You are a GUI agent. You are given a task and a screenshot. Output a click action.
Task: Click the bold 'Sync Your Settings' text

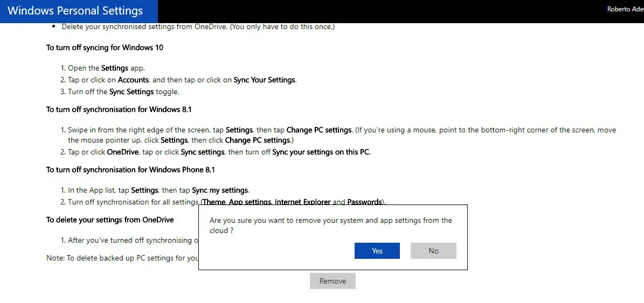(264, 80)
